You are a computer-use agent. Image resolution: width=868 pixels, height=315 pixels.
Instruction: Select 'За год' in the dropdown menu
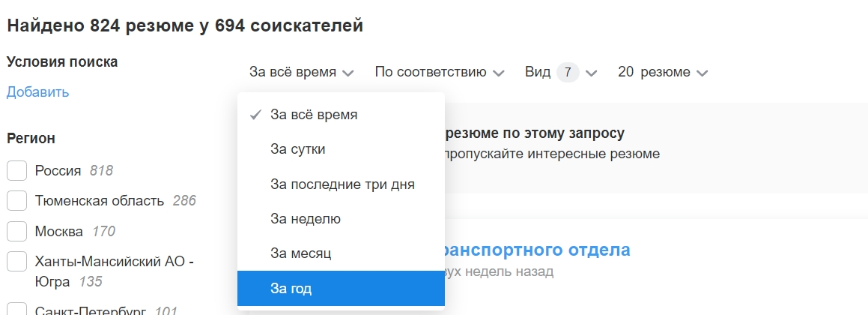(341, 289)
